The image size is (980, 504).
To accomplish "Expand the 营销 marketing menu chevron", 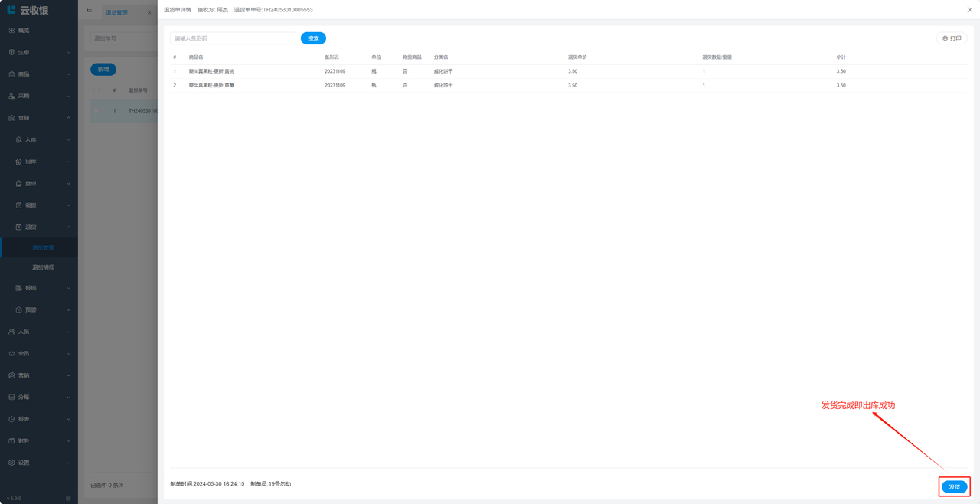I will click(68, 375).
